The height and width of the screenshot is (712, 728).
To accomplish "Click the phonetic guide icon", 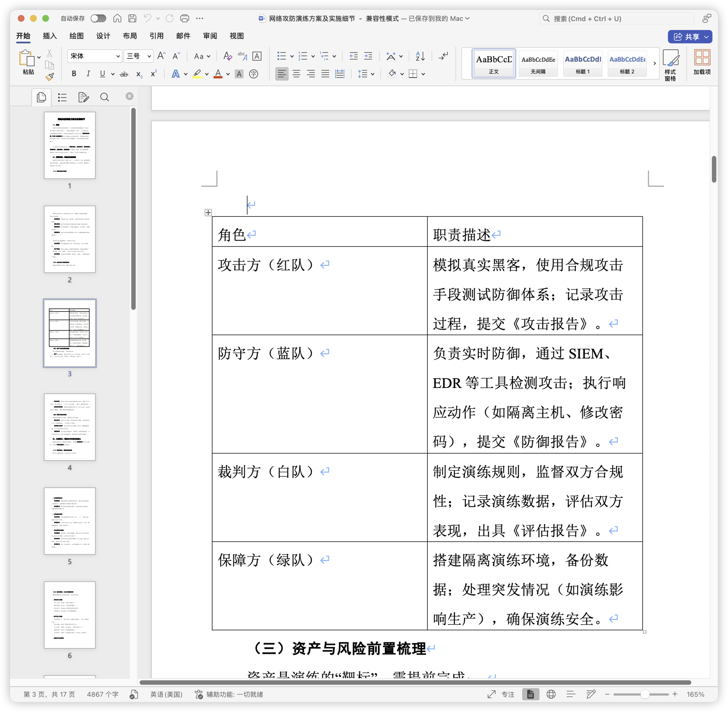I will [242, 56].
